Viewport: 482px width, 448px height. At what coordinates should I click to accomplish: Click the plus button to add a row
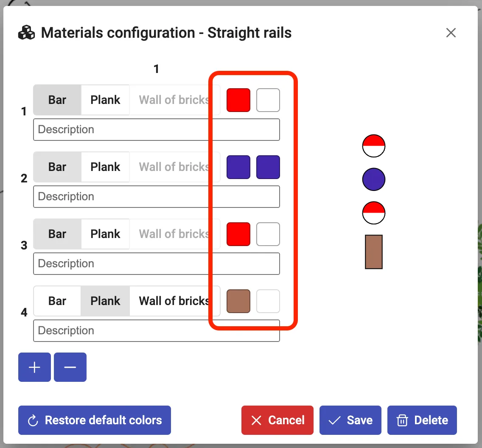(34, 367)
